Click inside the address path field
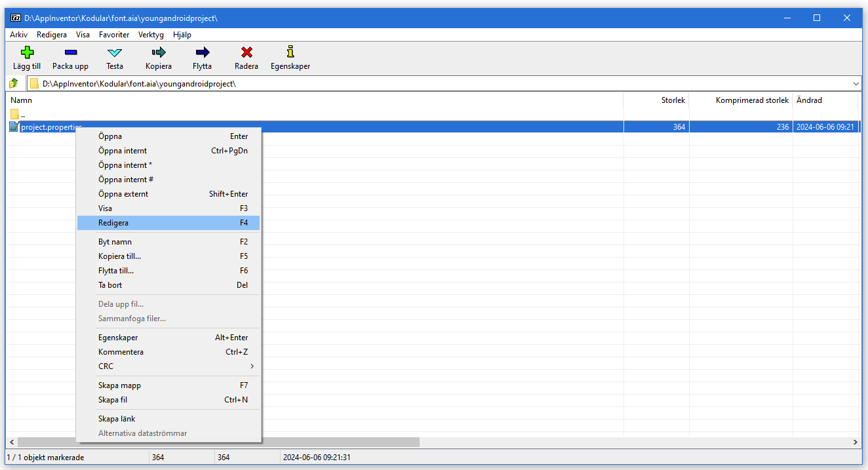868x470 pixels. [393, 84]
